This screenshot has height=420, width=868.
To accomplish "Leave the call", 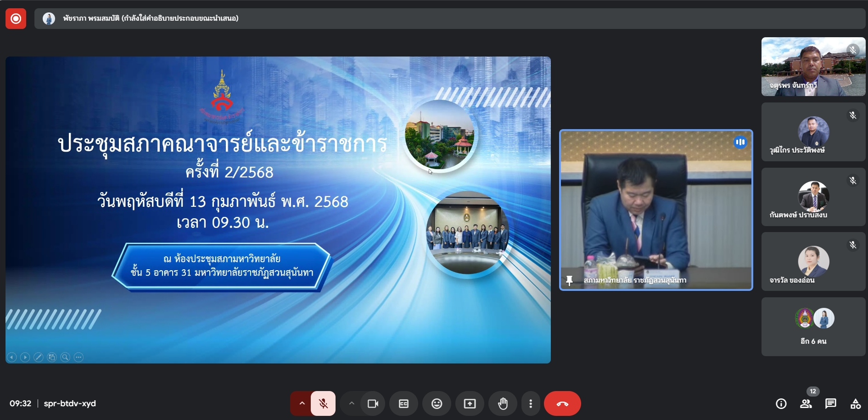I will [562, 403].
